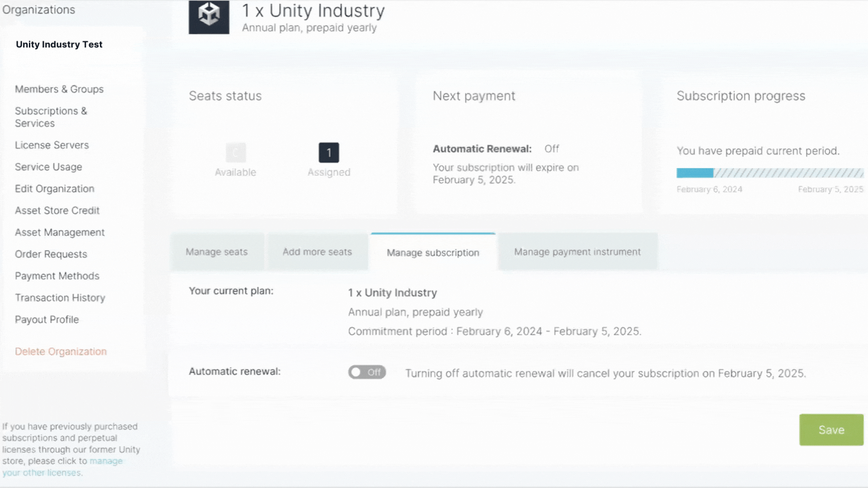View Order Requests
Screen dimensions: 868x488
pos(51,254)
